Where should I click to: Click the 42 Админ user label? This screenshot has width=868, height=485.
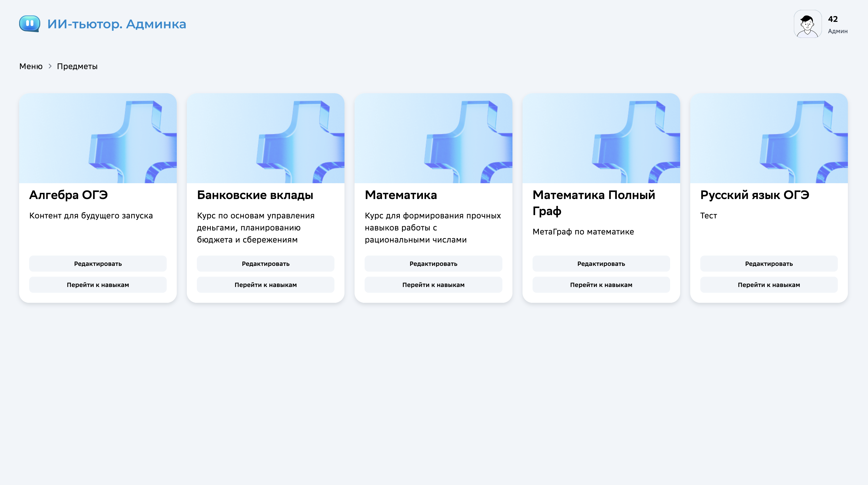click(837, 25)
